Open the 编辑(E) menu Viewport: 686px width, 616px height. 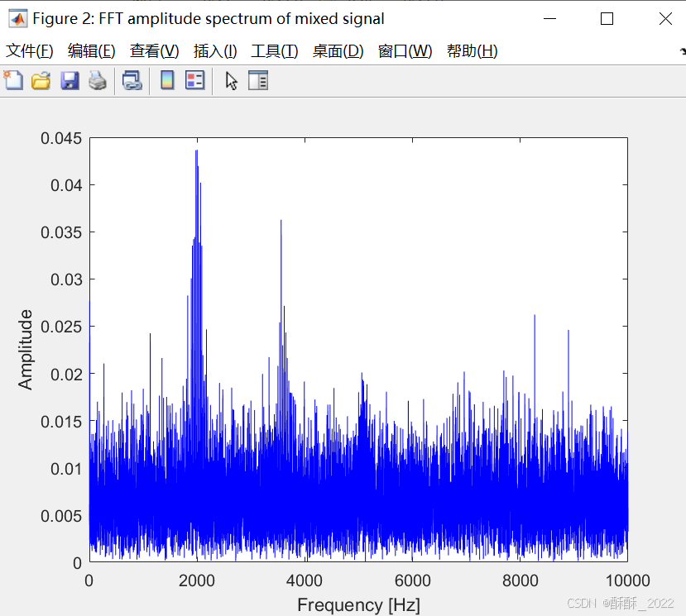point(91,51)
